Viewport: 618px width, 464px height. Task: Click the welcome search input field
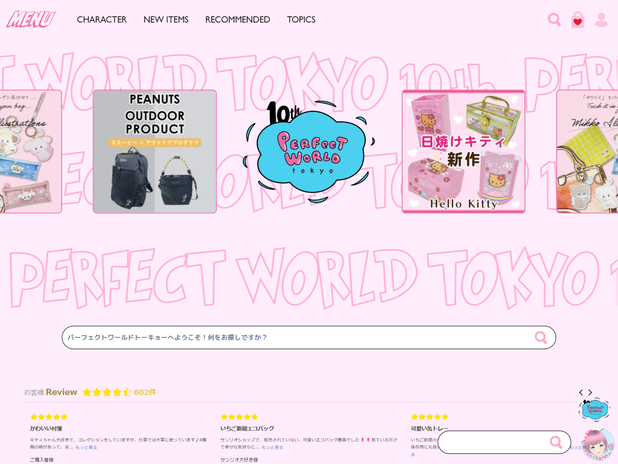coord(309,337)
